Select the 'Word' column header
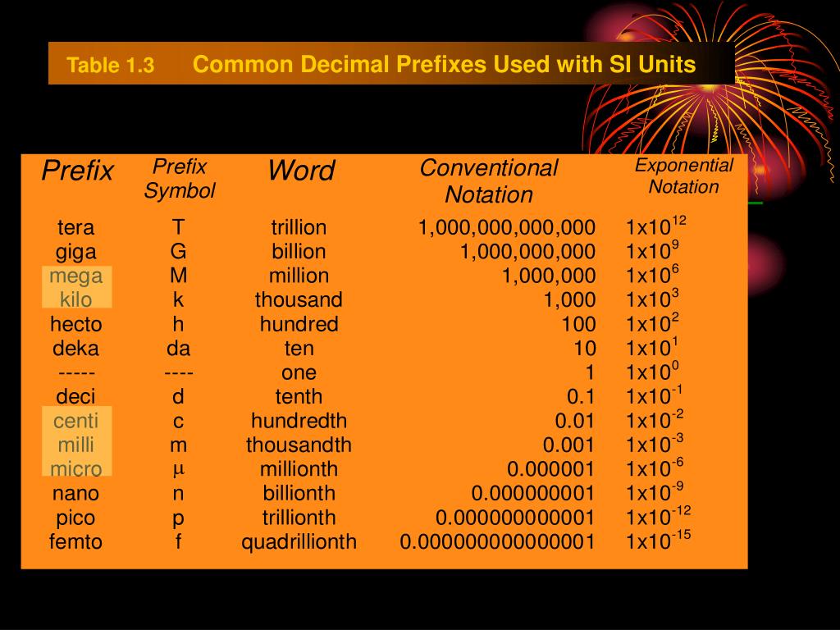The width and height of the screenshot is (840, 630). [x=301, y=171]
